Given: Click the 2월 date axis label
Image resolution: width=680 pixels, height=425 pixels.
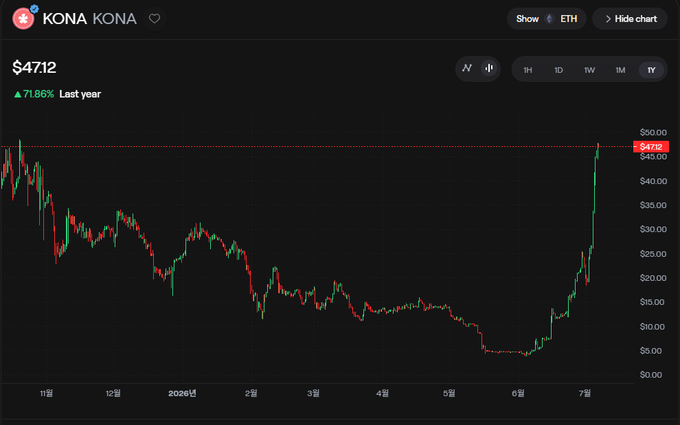Looking at the screenshot, I should (x=251, y=393).
